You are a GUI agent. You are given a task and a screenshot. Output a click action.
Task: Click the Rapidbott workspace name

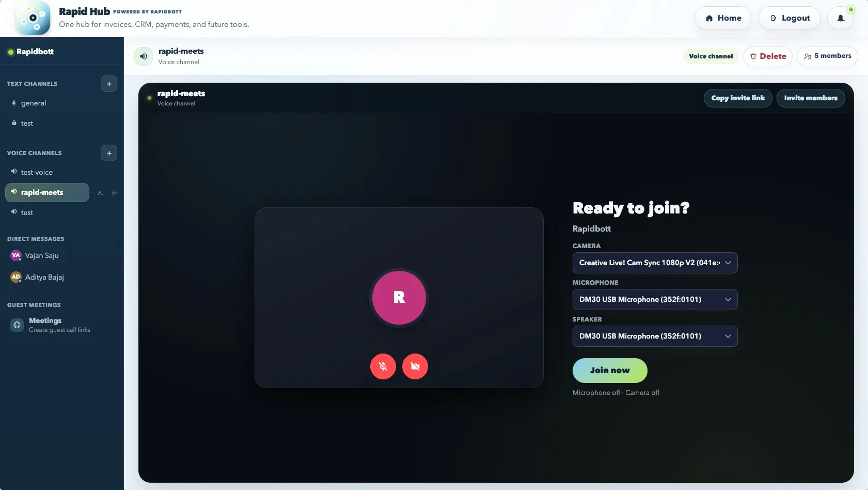pyautogui.click(x=35, y=52)
